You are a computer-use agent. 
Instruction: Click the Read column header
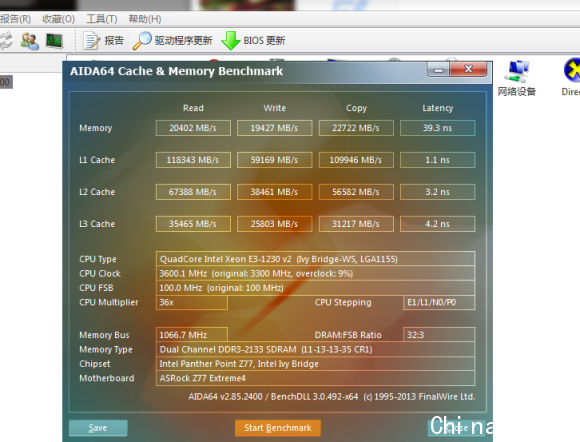tap(193, 108)
